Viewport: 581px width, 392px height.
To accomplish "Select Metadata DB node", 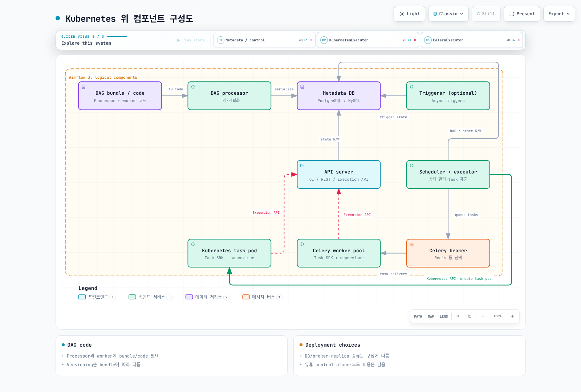I will pos(339,96).
